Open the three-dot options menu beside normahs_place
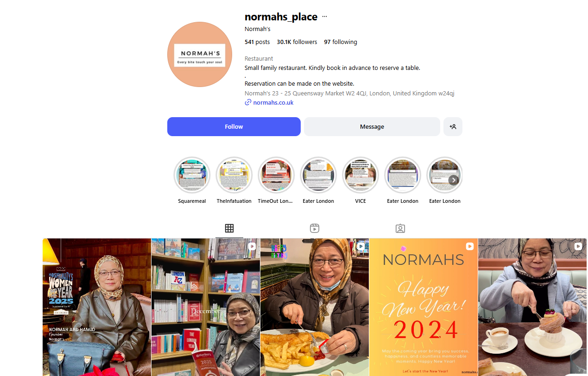This screenshot has height=376, width=588. point(324,17)
